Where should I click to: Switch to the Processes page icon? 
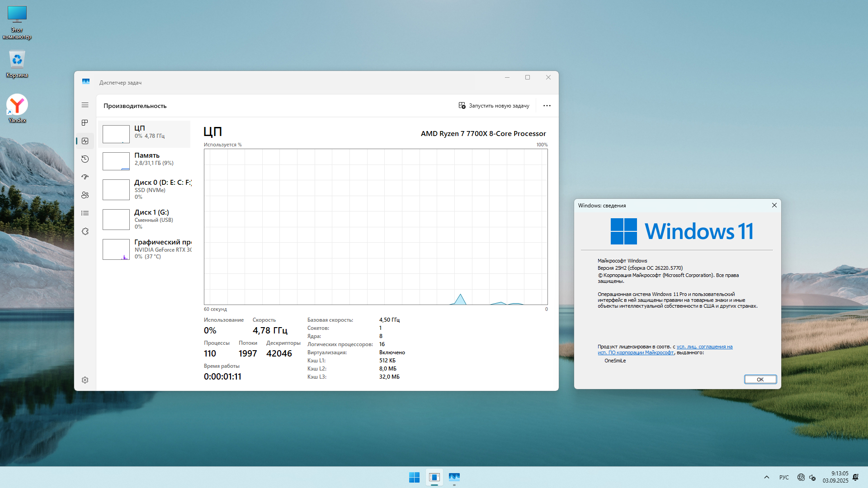[x=85, y=123]
